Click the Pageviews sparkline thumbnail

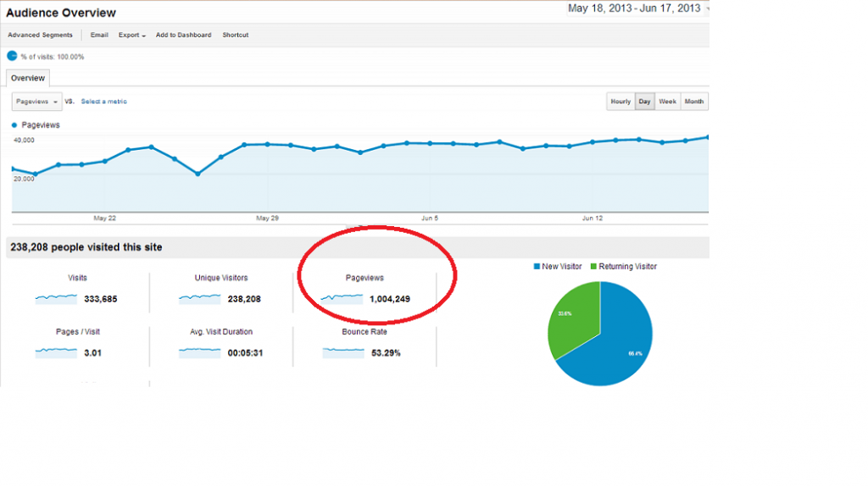[x=342, y=299]
